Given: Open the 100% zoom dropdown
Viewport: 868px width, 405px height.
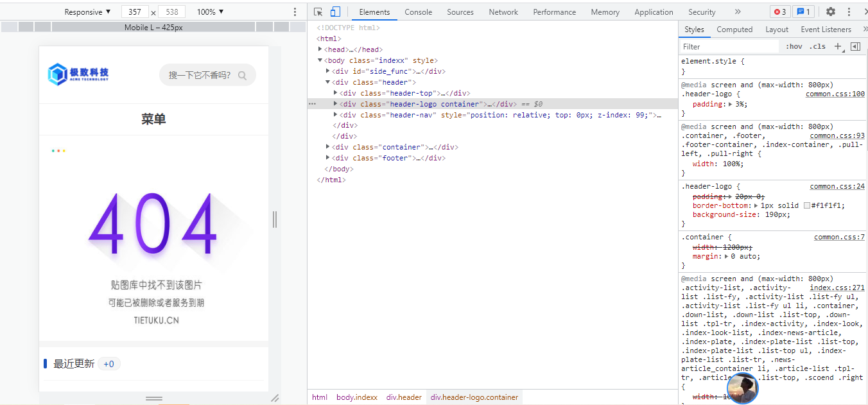Looking at the screenshot, I should click(210, 12).
